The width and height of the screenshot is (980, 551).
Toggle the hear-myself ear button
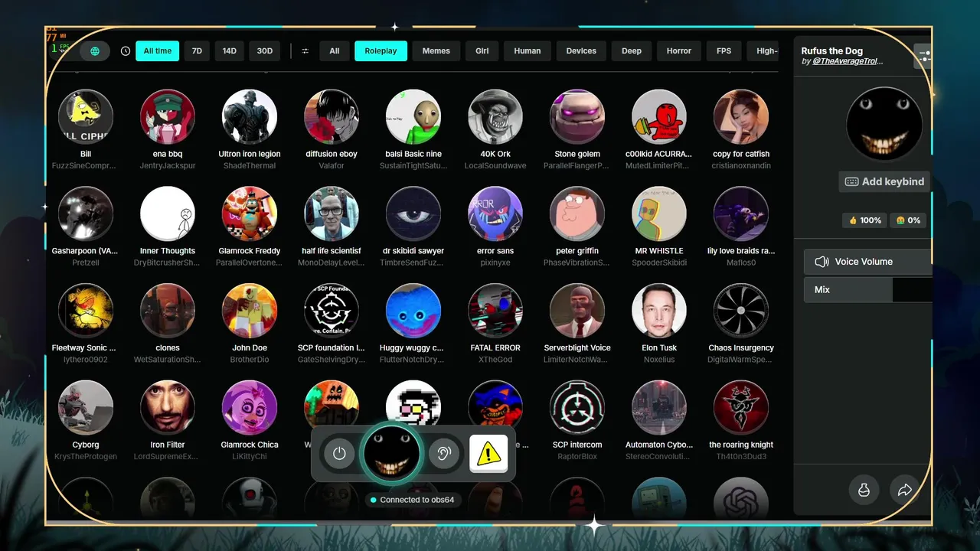pyautogui.click(x=444, y=453)
